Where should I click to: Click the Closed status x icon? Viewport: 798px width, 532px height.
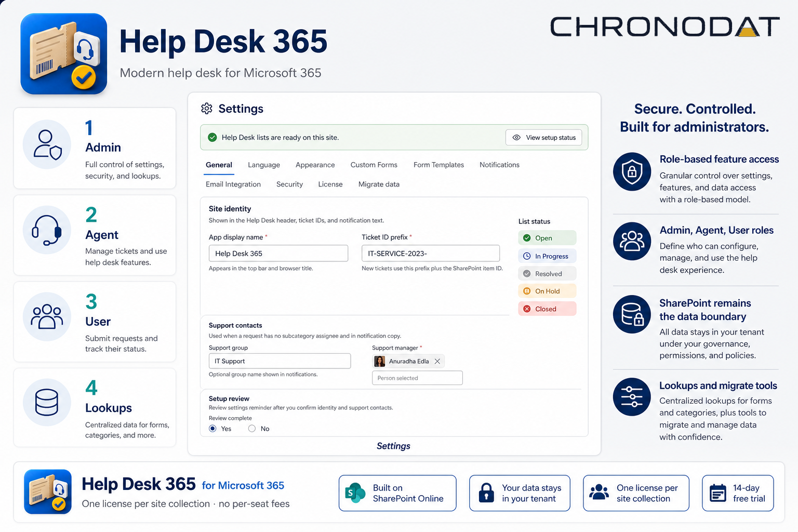tap(527, 309)
